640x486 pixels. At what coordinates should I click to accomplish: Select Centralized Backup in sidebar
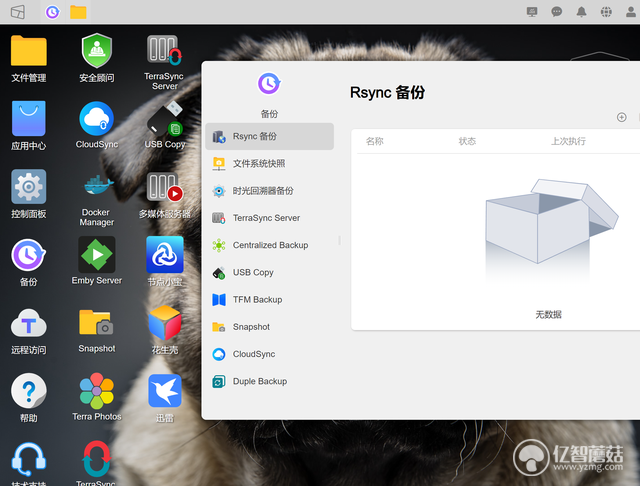(269, 245)
